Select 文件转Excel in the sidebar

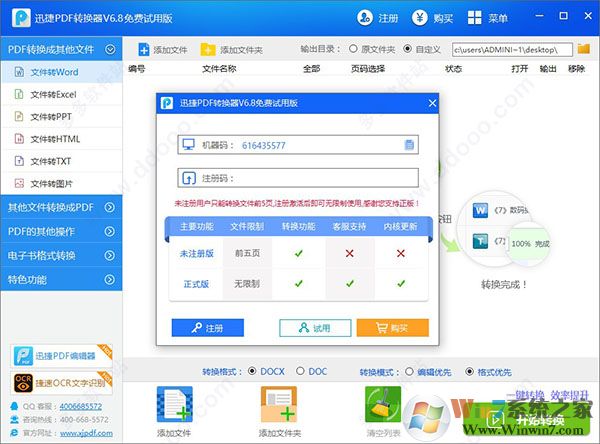click(61, 94)
